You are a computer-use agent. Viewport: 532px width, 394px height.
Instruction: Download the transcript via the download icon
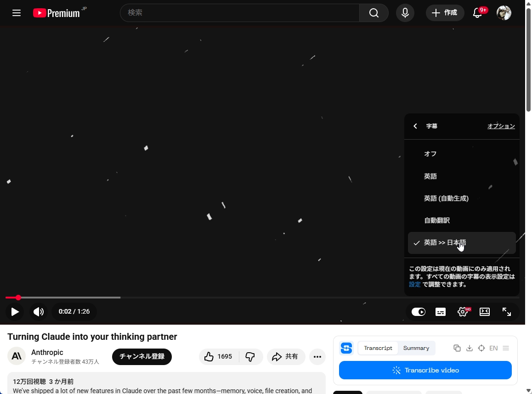click(x=470, y=348)
